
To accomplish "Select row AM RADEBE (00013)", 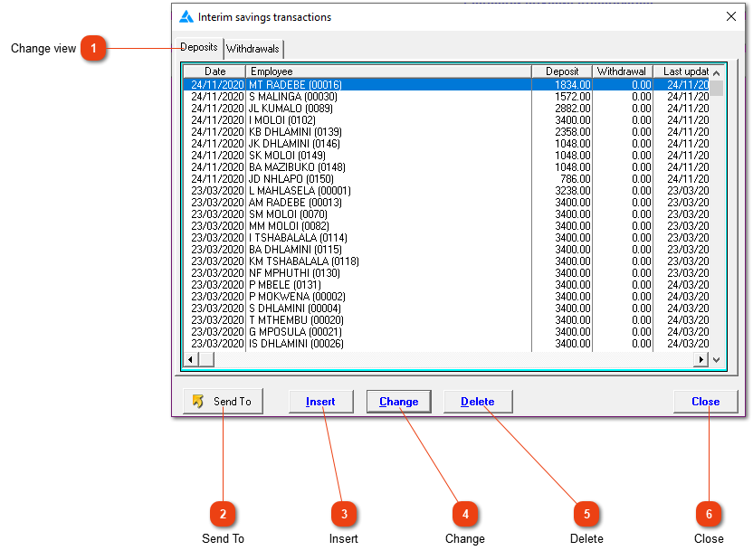I will [446, 203].
